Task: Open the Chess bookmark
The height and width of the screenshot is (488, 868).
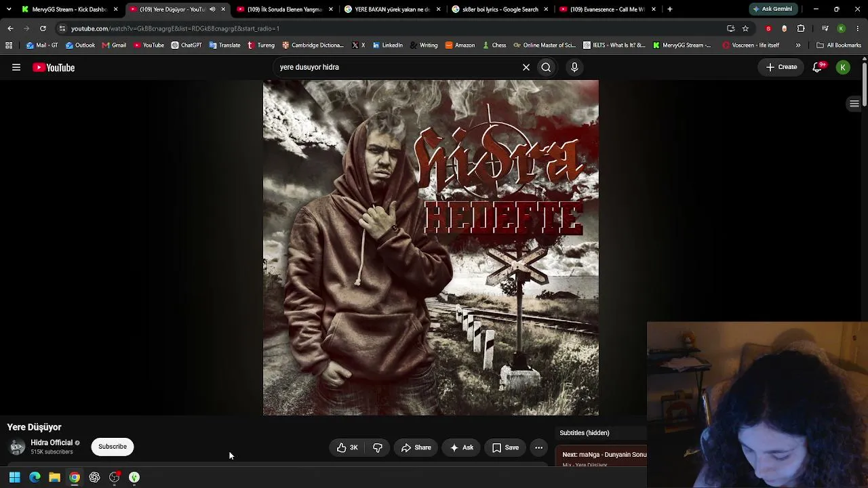Action: [494, 45]
